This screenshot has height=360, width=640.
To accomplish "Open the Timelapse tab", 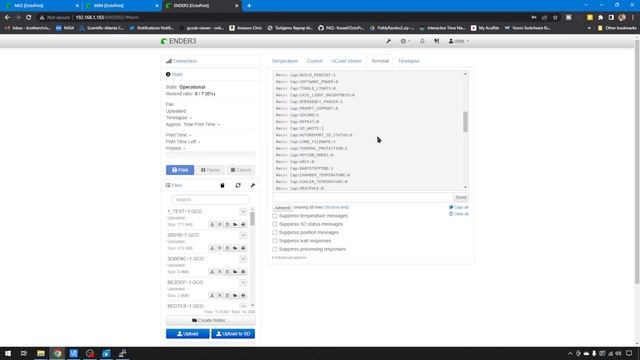I will click(409, 61).
